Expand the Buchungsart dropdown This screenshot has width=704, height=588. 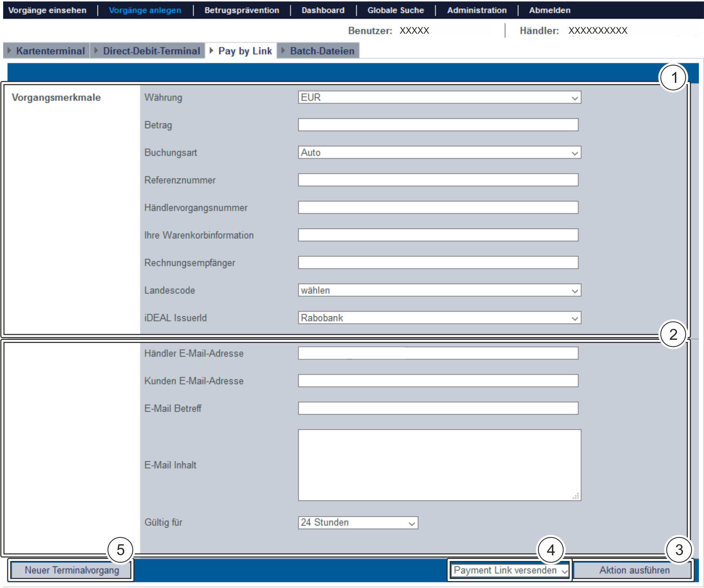point(439,153)
